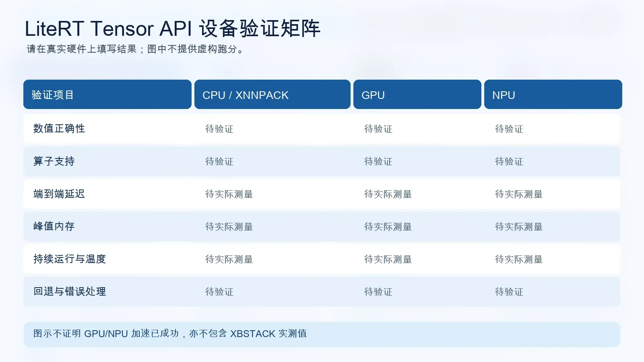Image resolution: width=644 pixels, height=362 pixels.
Task: Click 待验证 in 算子支持 GPU cell
Action: pos(378,162)
